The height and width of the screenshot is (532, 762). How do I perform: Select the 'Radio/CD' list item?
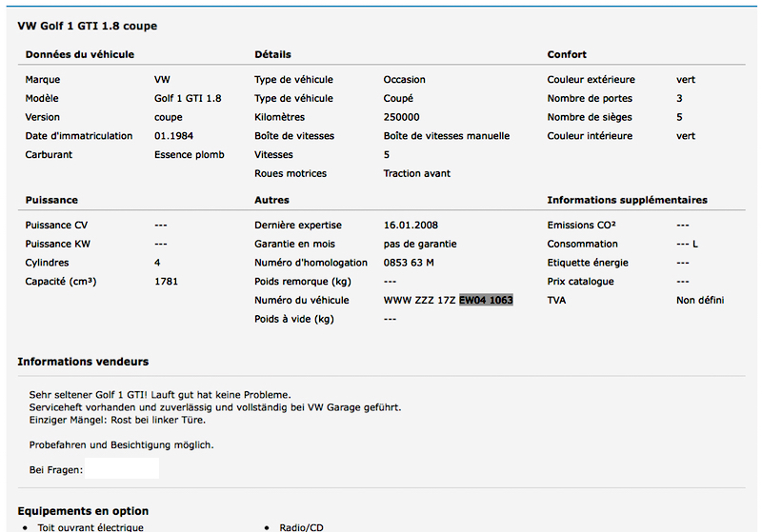301,527
